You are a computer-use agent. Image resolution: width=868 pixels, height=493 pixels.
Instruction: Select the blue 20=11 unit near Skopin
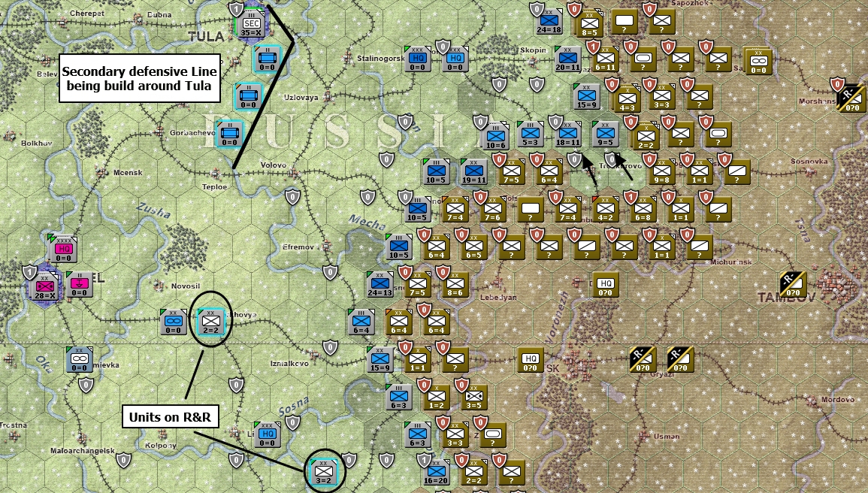click(568, 59)
